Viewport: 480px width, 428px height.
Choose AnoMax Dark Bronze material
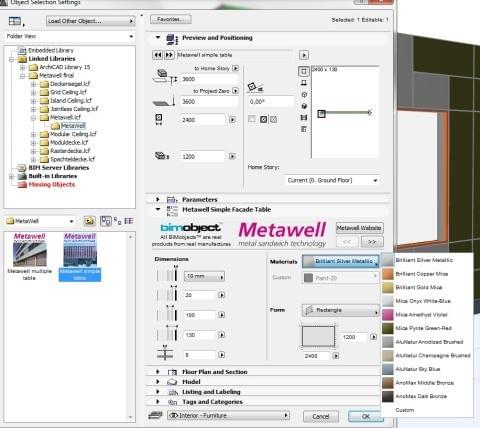pos(427,396)
